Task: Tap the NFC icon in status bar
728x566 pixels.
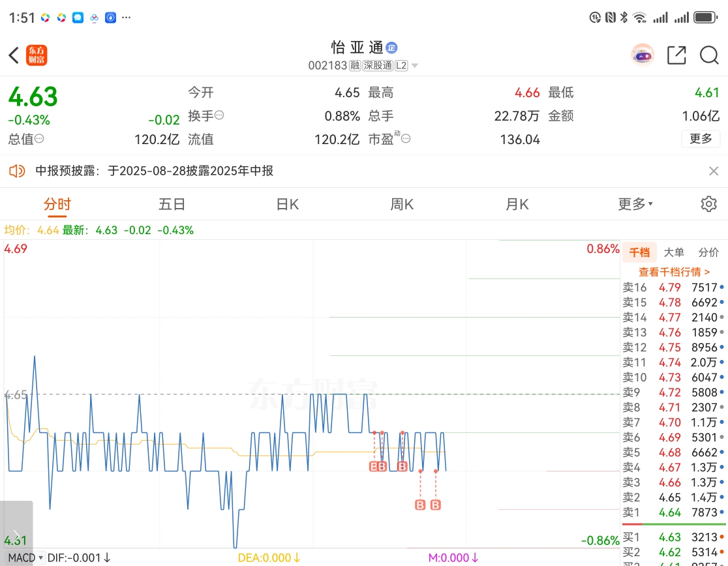Action: (611, 18)
